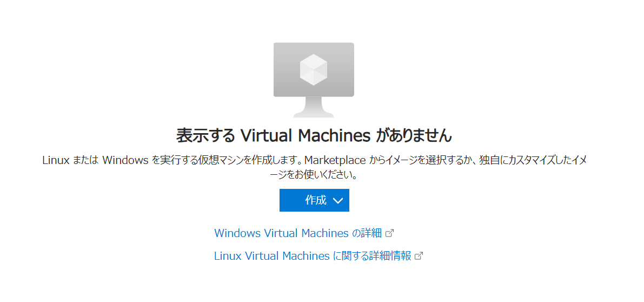Screen dimensions: 644x302
Task: Click external-link icon beside Linux Virtual Machines link
Action: (x=419, y=256)
